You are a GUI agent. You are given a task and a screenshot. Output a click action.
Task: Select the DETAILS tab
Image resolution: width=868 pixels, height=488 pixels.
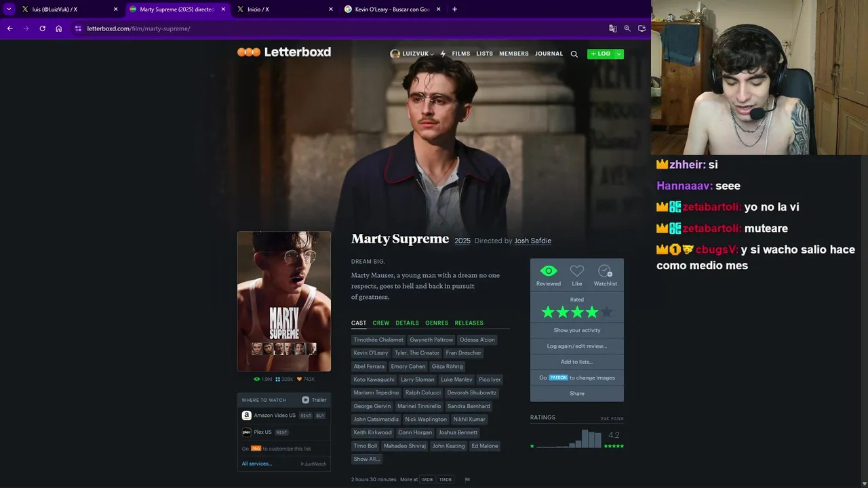click(x=408, y=323)
